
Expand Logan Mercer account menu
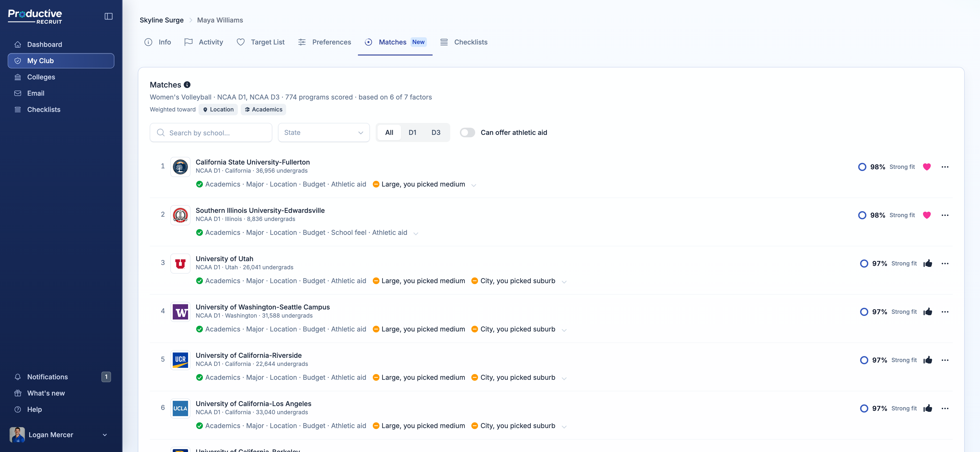coord(61,435)
